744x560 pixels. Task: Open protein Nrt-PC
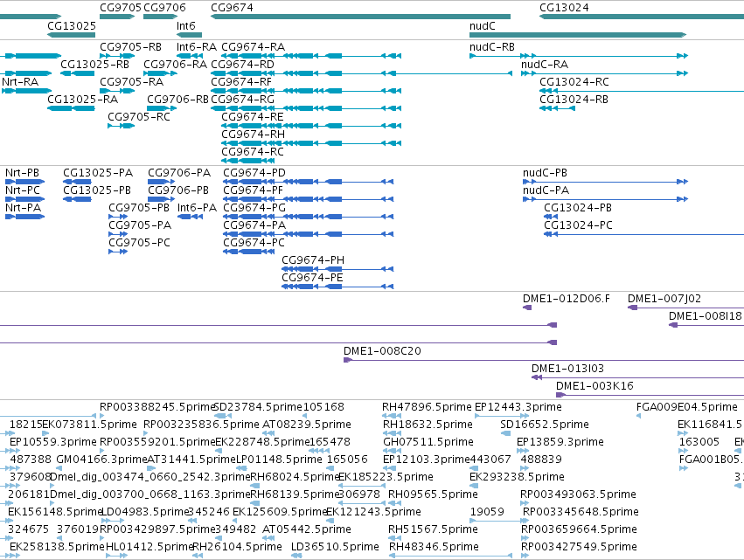pos(23,190)
